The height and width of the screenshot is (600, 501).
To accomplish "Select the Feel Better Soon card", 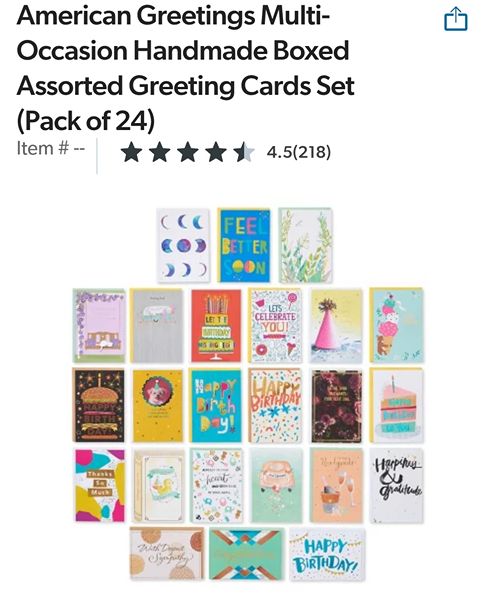I will pyautogui.click(x=244, y=245).
